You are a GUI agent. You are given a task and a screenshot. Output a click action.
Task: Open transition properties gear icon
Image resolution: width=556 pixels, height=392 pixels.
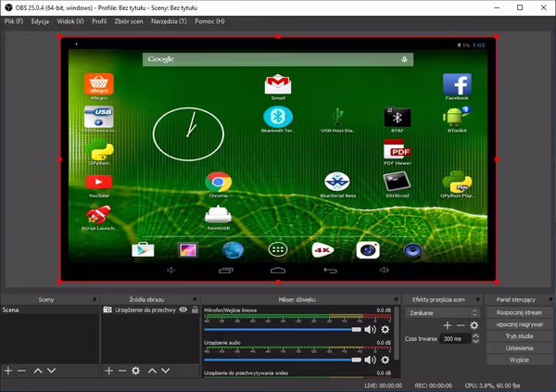click(474, 325)
